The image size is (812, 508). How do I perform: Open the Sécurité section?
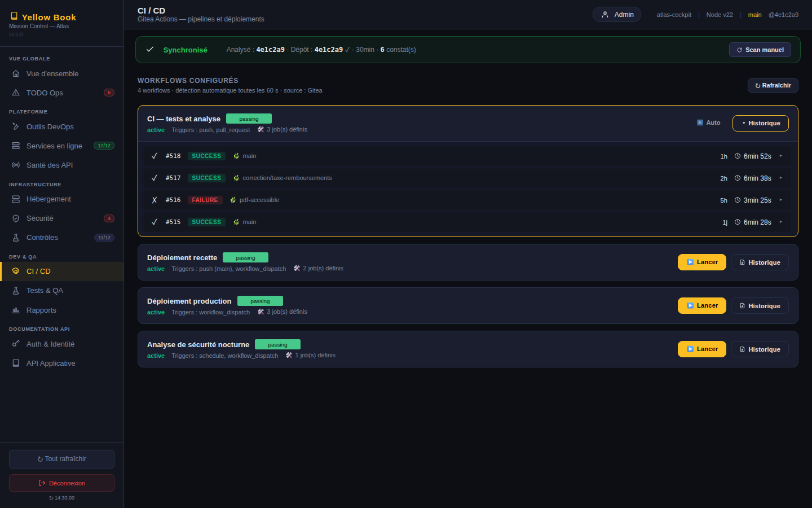(x=61, y=218)
